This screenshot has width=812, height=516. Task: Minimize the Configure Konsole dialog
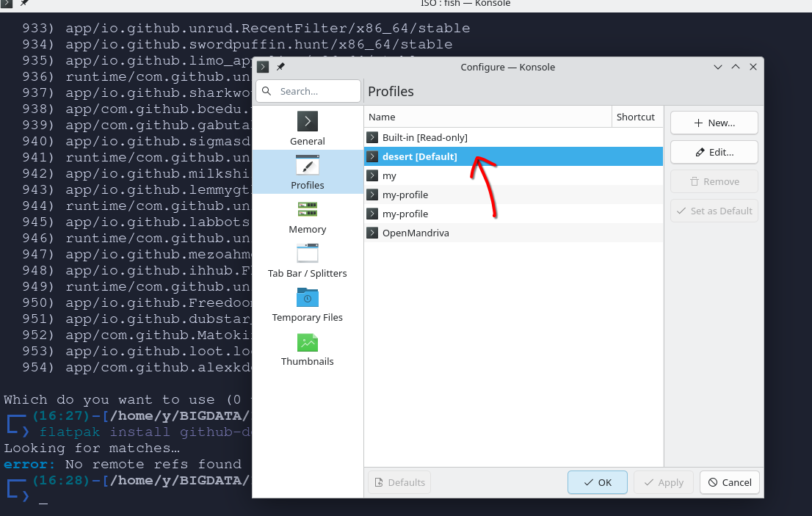tap(718, 67)
